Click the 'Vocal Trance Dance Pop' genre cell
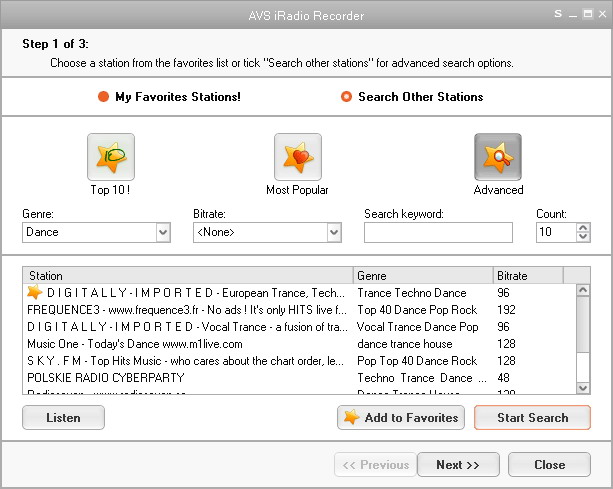Screen dimensions: 613x489 click(418, 327)
